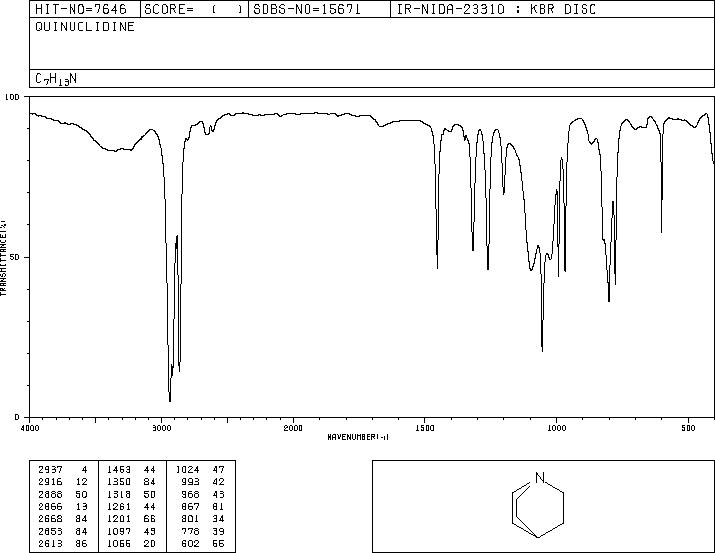The image size is (715, 553).
Task: Select peak 867 in the peak table
Action: [x=191, y=506]
